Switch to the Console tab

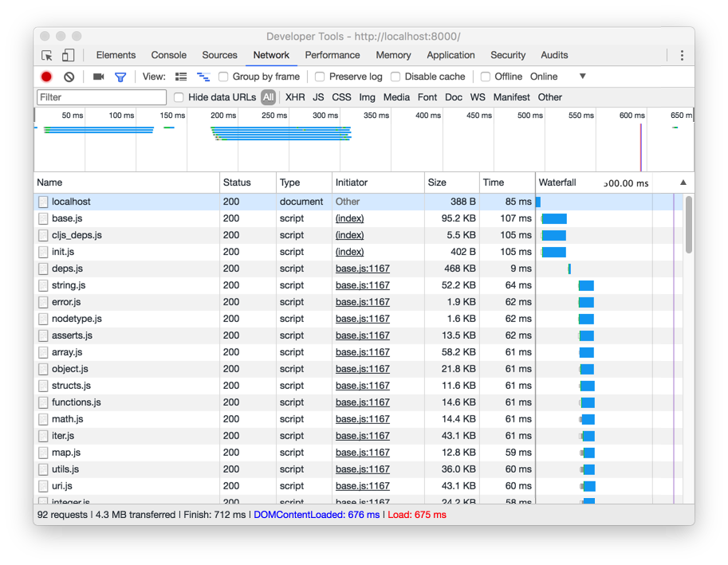168,55
